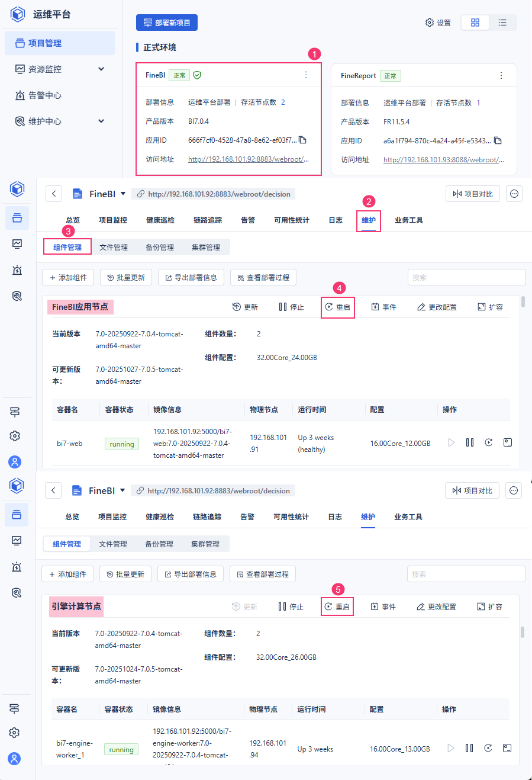The width and height of the screenshot is (532, 780).
Task: Restart the bi7-web container
Action: point(489,442)
